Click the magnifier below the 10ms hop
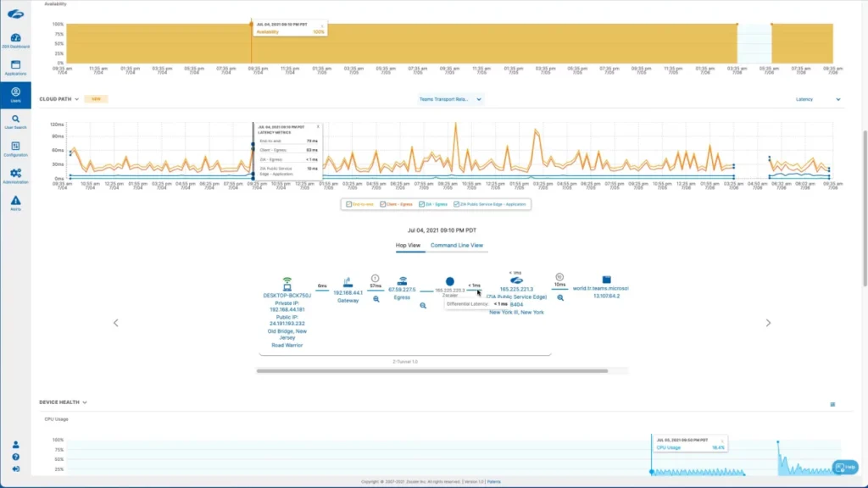 click(560, 297)
